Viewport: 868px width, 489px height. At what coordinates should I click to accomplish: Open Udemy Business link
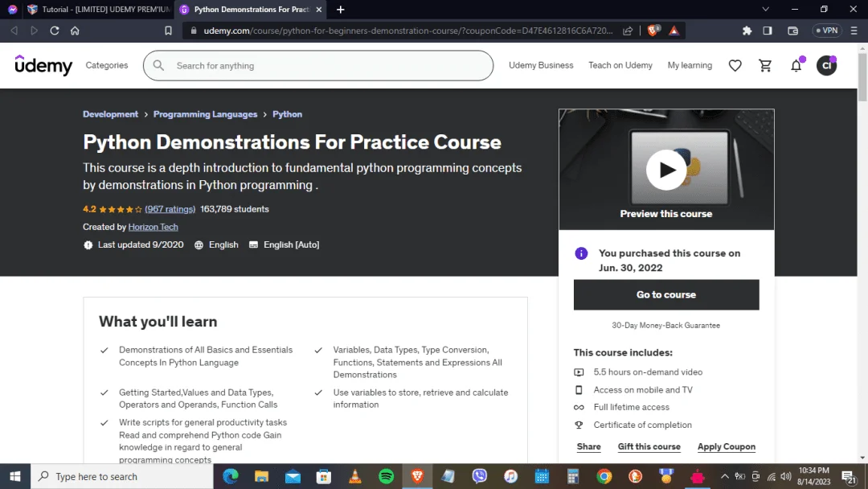[x=541, y=65]
